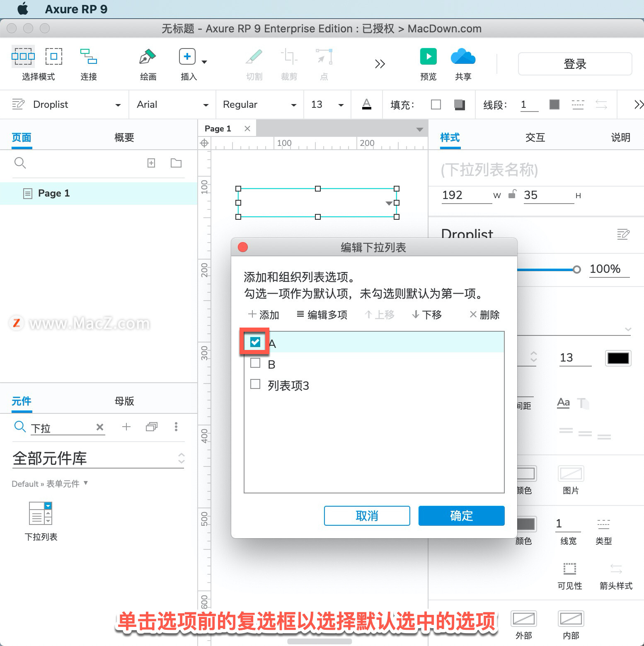Viewport: 644px width, 646px height.
Task: Activate the Connect tool
Action: pos(89,56)
